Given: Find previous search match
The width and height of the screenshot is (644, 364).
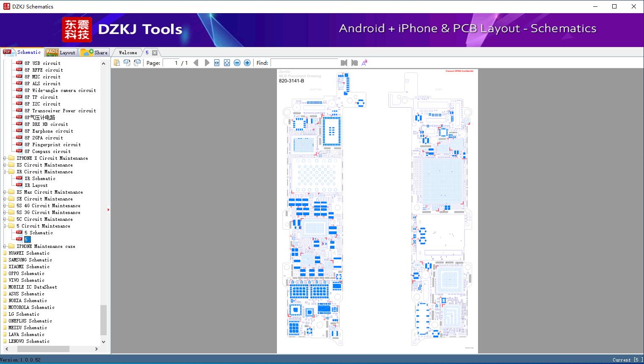Looking at the screenshot, I should 344,63.
